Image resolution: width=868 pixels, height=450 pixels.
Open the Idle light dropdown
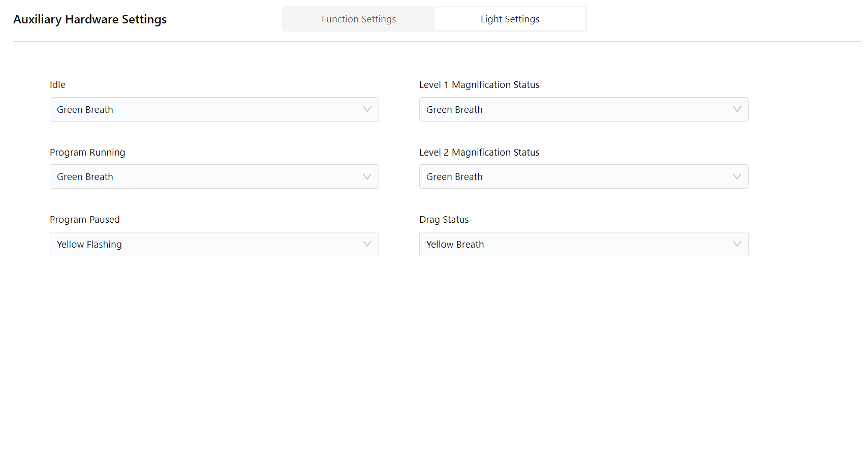(x=214, y=109)
